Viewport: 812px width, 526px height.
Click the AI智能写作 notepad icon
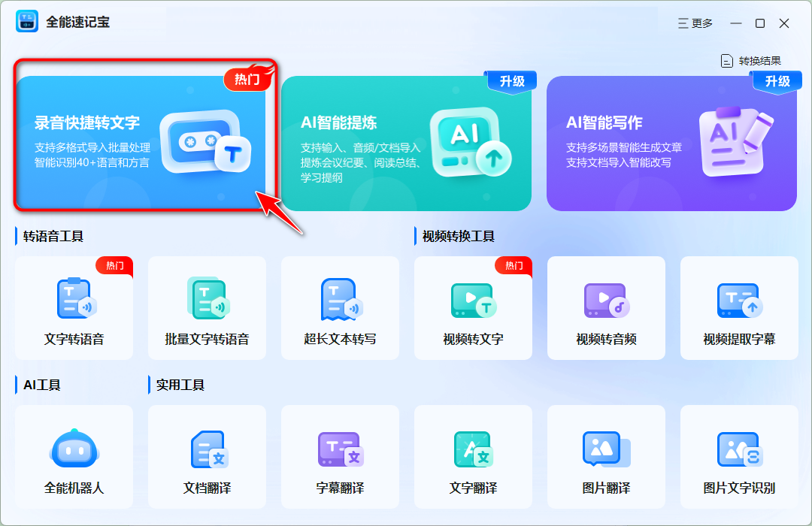736,141
